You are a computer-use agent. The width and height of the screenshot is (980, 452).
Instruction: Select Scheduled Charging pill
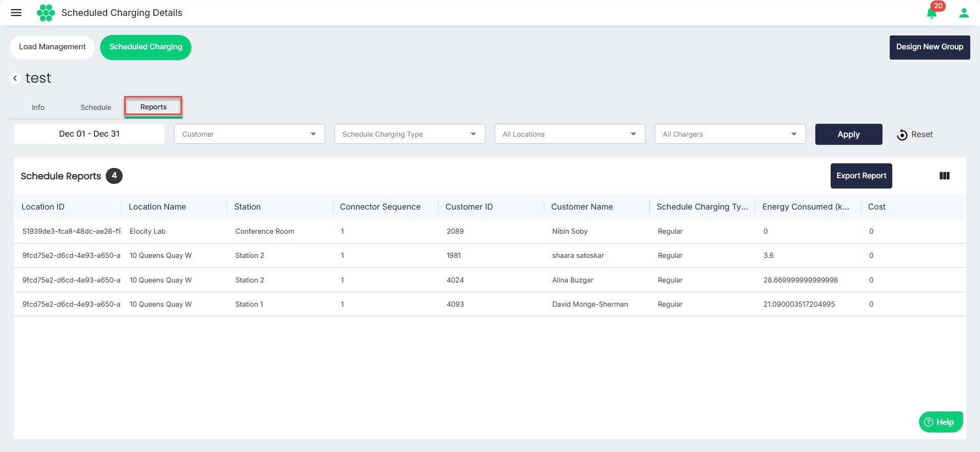[146, 47]
